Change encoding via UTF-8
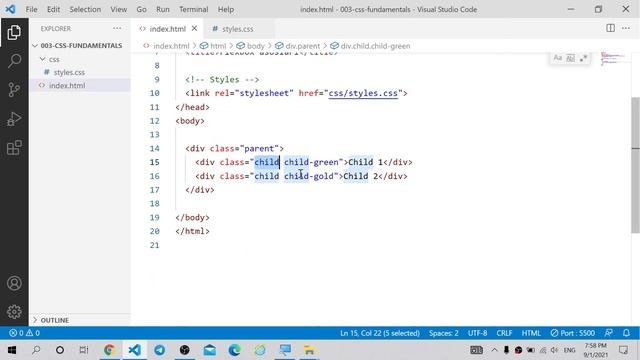This screenshot has height=360, width=640. 477,333
